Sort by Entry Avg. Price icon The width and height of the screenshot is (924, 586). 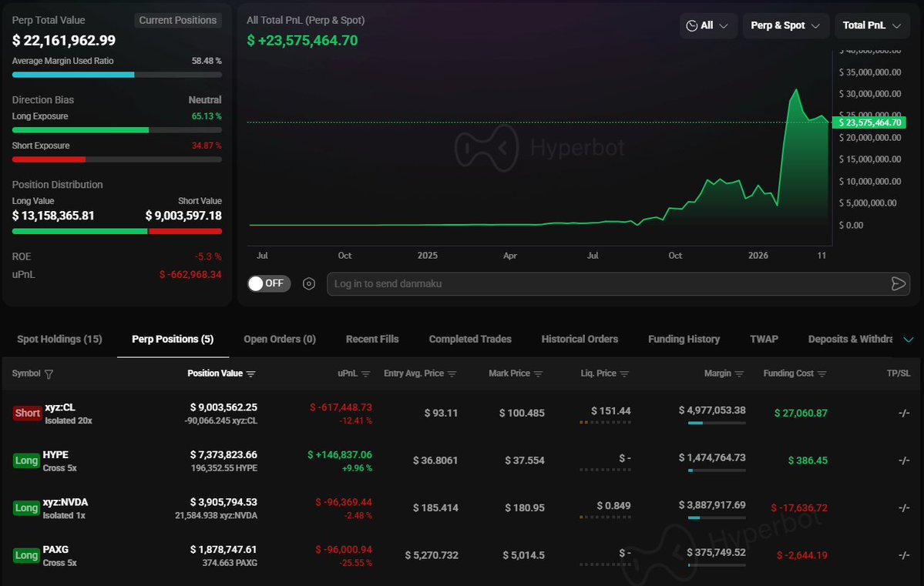pos(452,374)
